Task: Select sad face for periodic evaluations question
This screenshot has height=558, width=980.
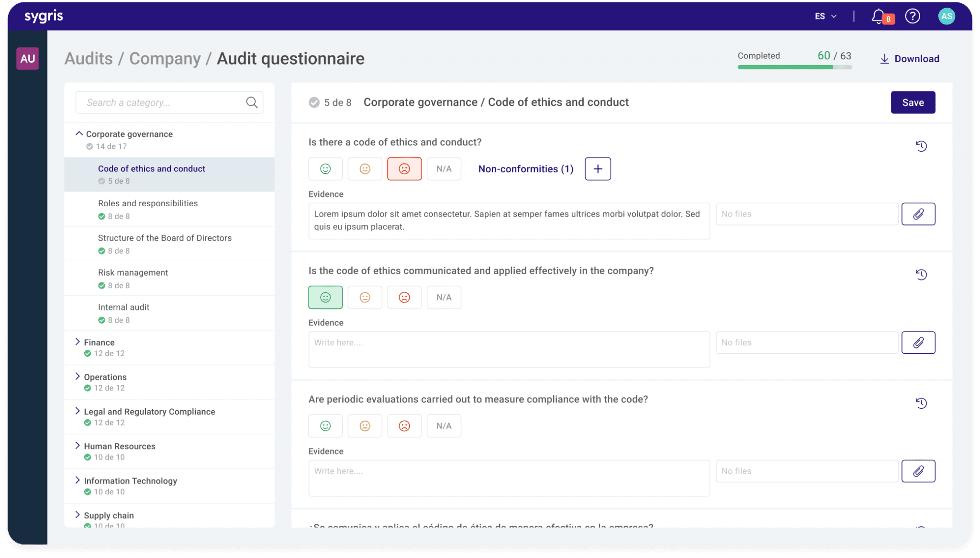Action: click(404, 426)
